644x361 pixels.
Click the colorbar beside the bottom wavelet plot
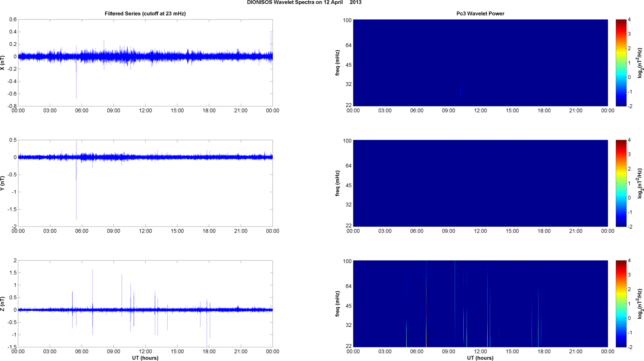pos(621,304)
